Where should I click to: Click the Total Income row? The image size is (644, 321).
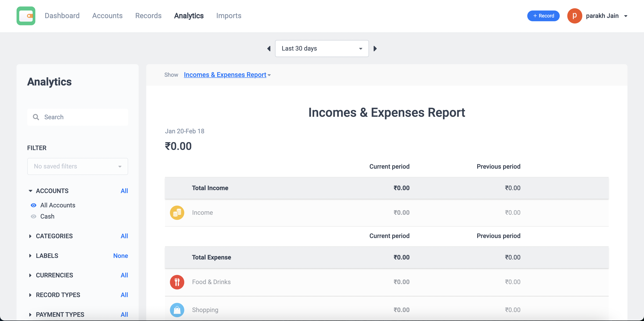click(x=386, y=188)
